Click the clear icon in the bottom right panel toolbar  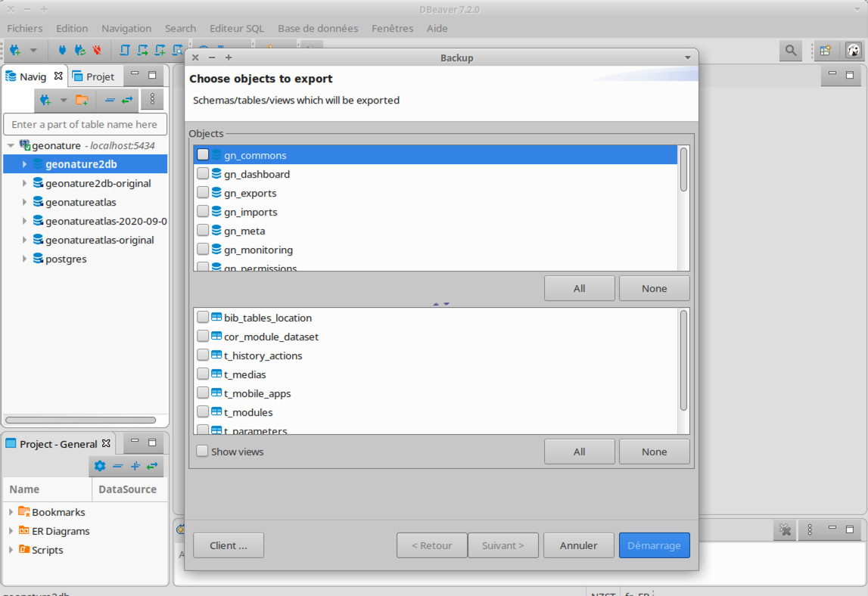pos(785,529)
